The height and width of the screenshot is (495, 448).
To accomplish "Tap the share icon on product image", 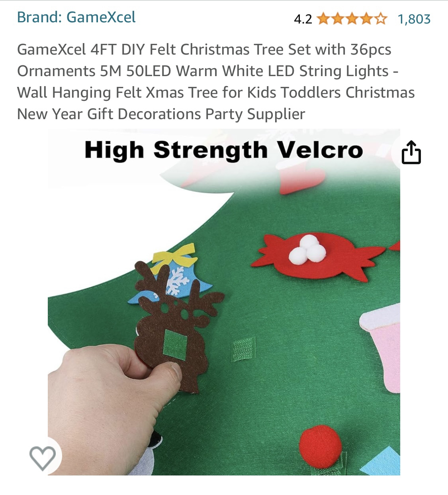I will (411, 152).
